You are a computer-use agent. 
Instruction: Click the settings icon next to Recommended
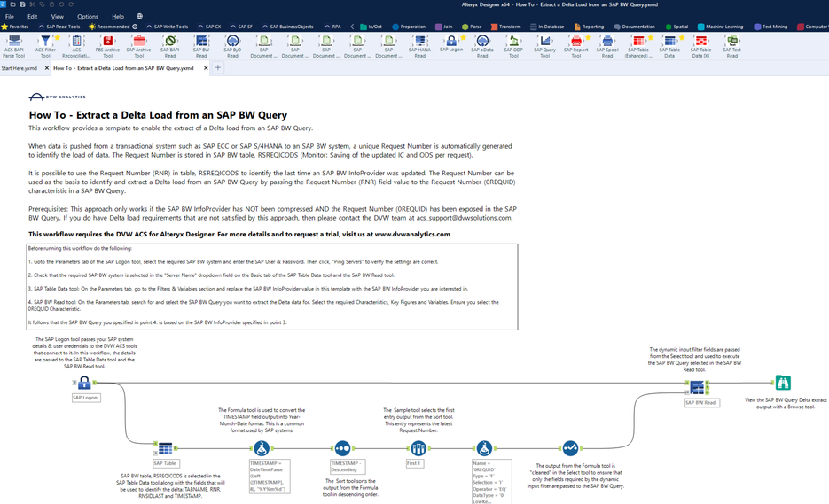coord(135,27)
